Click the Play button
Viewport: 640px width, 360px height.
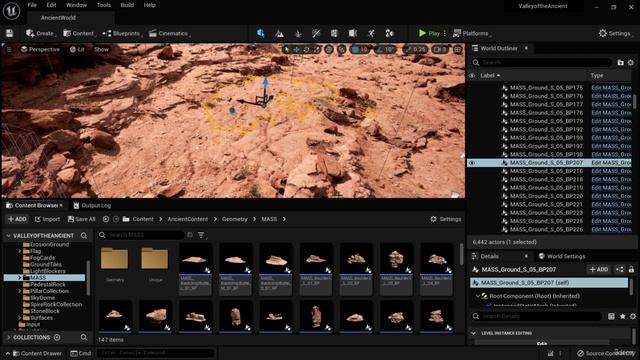[x=429, y=33]
